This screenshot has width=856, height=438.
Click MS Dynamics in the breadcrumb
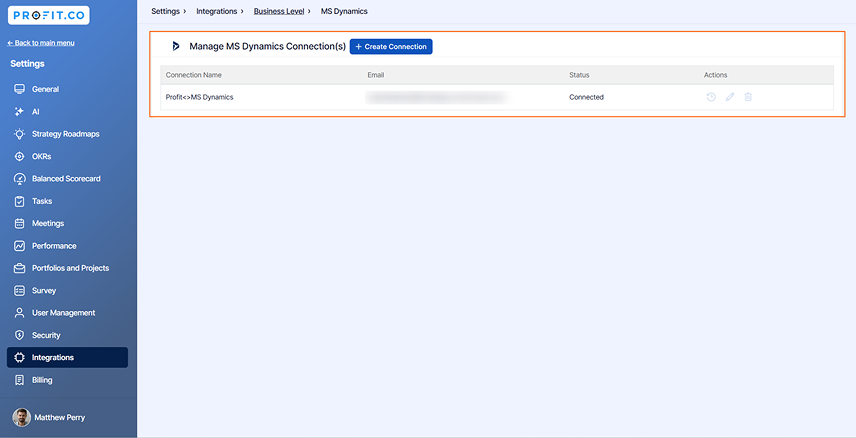click(x=344, y=11)
